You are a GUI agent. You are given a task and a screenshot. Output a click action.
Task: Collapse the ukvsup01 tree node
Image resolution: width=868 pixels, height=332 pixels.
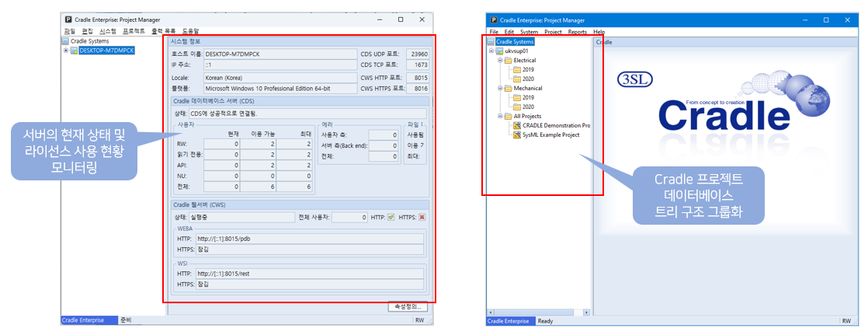click(491, 51)
